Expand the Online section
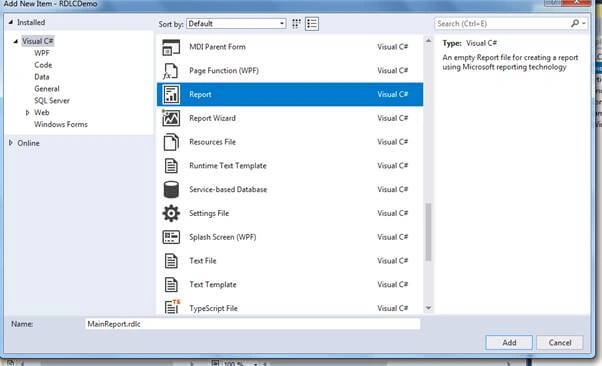The width and height of the screenshot is (602, 366). tap(11, 143)
